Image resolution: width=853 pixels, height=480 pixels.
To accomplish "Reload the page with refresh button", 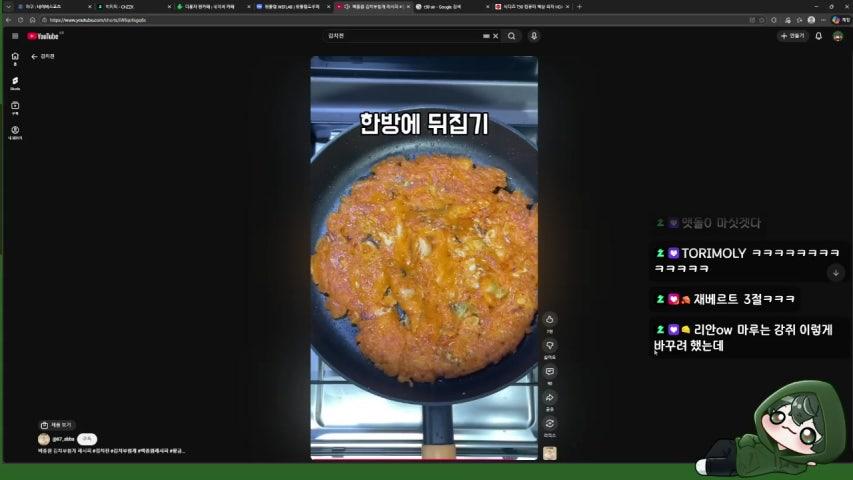I will 20,20.
